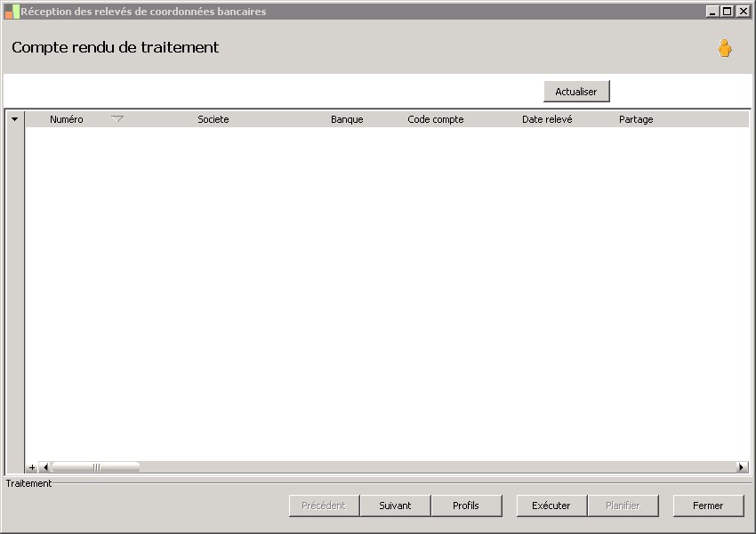This screenshot has width=756, height=534.
Task: Go to the next step with Suivant
Action: coord(396,506)
